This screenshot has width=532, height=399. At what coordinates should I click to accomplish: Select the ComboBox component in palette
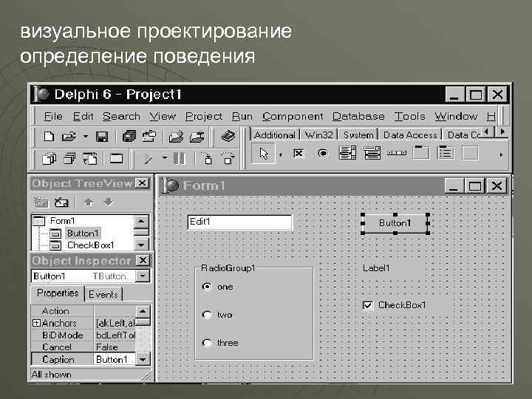coord(372,153)
